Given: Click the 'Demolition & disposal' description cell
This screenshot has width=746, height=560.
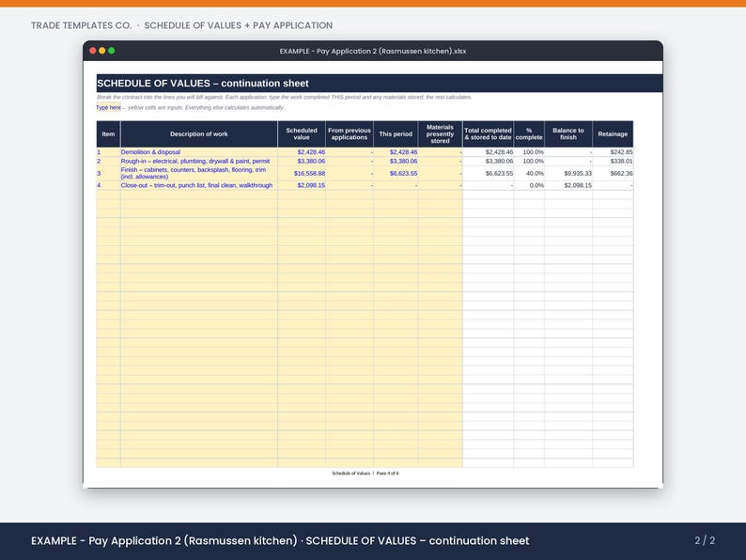Looking at the screenshot, I should coord(199,152).
